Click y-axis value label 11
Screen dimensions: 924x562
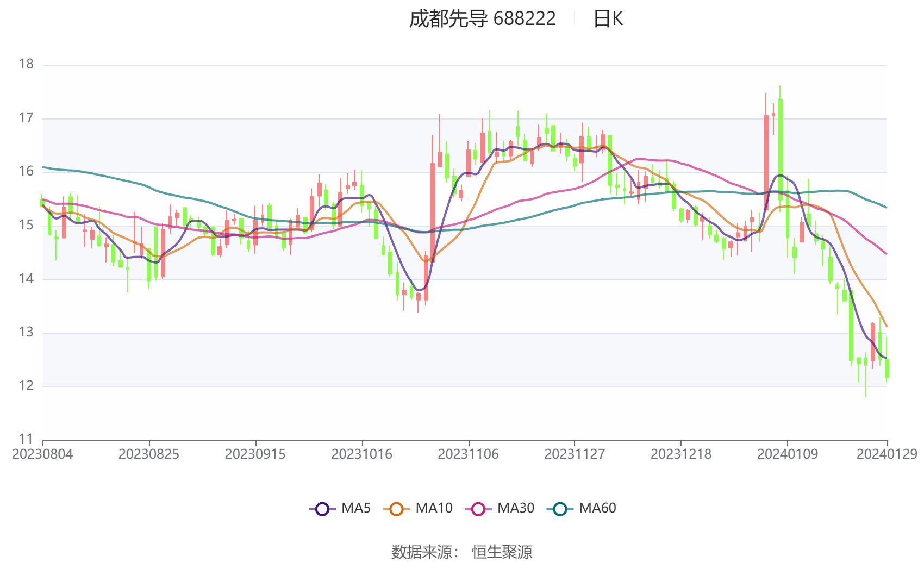(26, 439)
